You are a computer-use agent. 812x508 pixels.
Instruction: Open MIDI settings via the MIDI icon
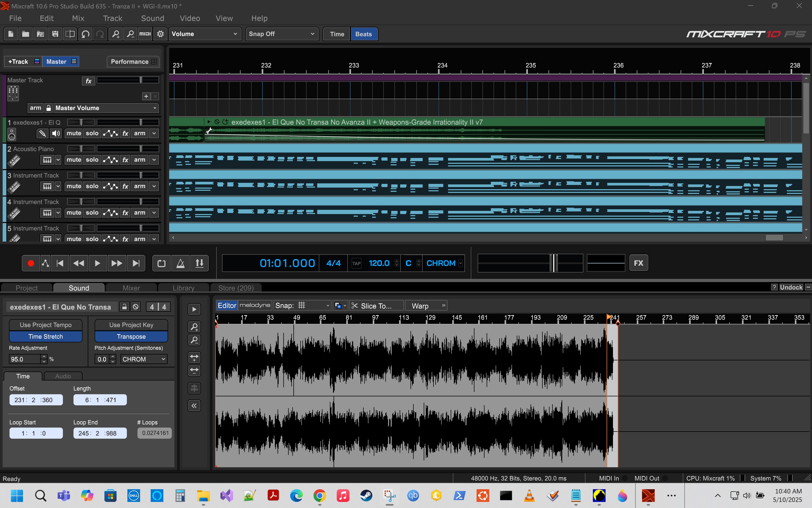(x=145, y=34)
